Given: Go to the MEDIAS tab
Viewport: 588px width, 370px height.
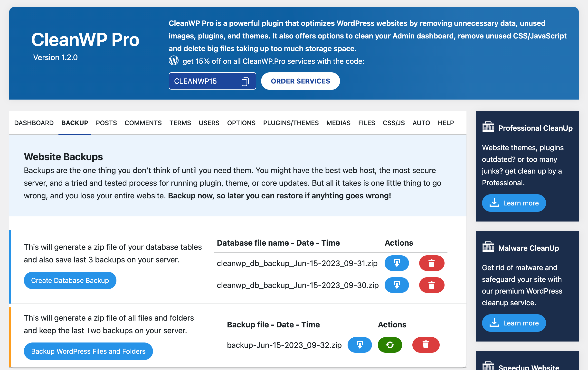Looking at the screenshot, I should (338, 123).
